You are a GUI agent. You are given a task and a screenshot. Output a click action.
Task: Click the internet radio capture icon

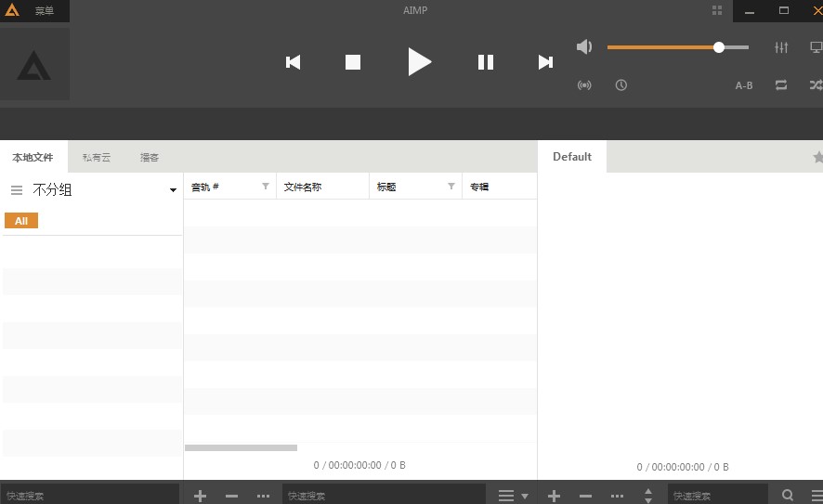[584, 85]
